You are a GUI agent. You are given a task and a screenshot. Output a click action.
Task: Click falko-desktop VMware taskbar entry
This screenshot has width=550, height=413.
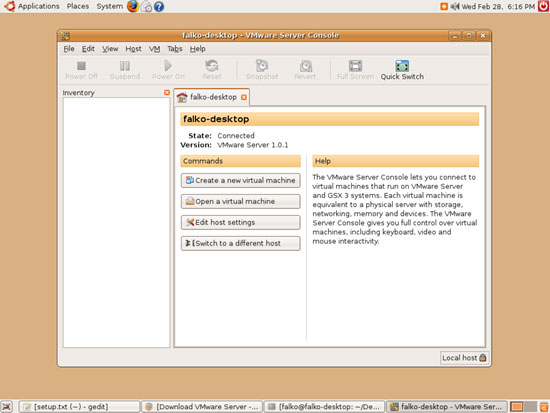447,407
